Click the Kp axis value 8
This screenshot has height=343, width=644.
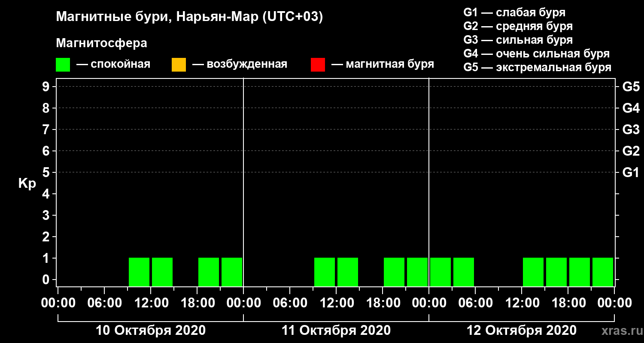[x=47, y=108]
